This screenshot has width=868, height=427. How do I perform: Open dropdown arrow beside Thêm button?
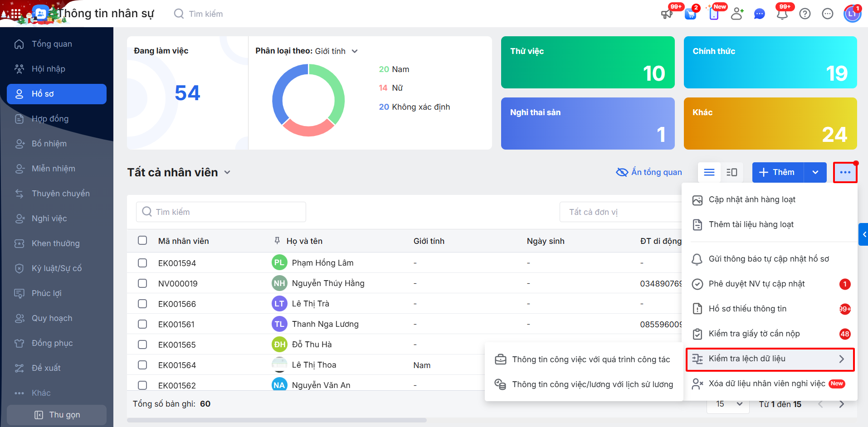(815, 172)
